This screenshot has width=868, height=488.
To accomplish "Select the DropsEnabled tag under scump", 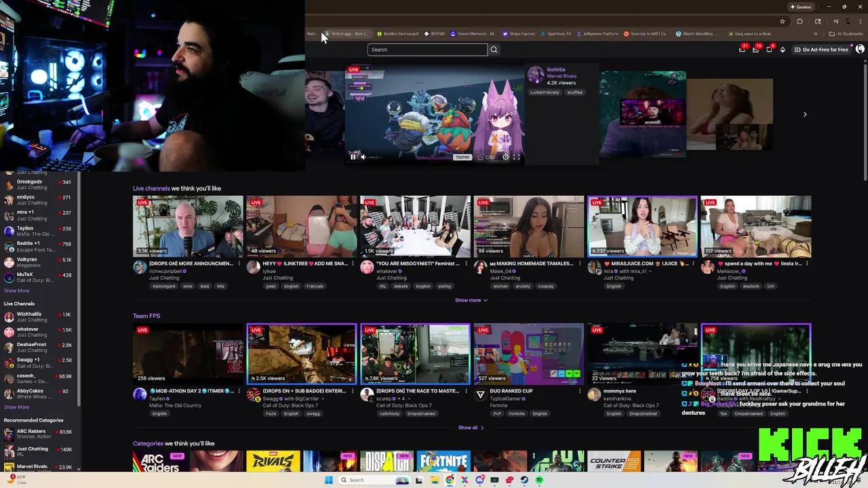I will pyautogui.click(x=421, y=413).
